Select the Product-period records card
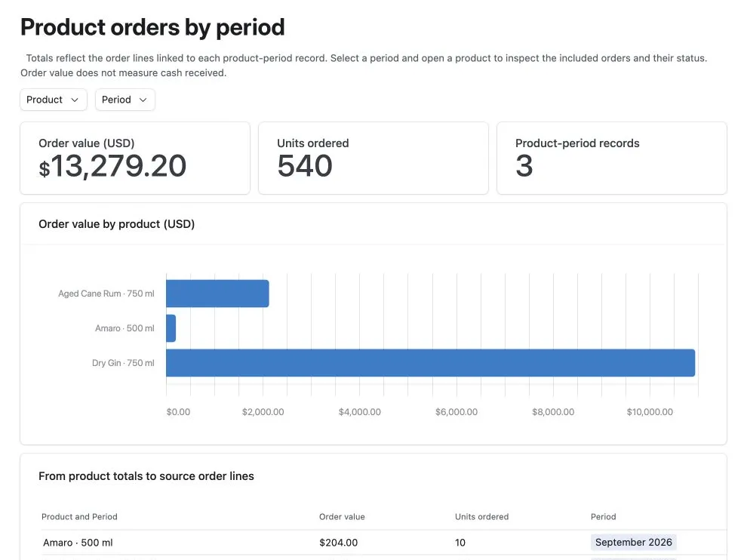This screenshot has height=560, width=747. tap(612, 158)
